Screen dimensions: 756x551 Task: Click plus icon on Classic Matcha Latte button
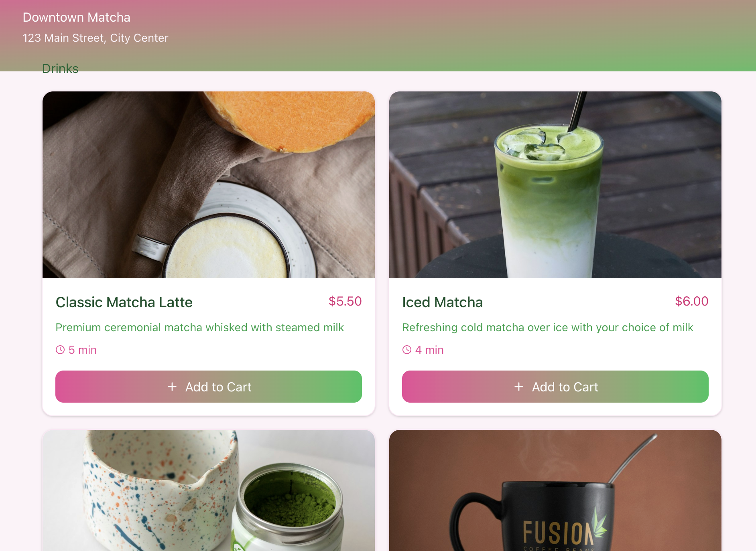tap(172, 387)
